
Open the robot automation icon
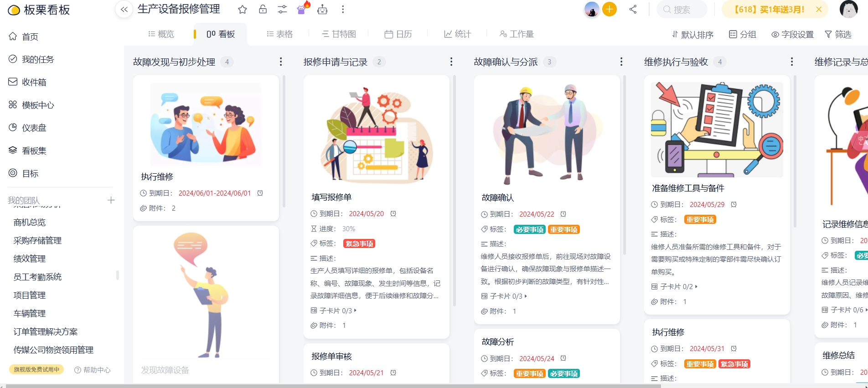(322, 10)
